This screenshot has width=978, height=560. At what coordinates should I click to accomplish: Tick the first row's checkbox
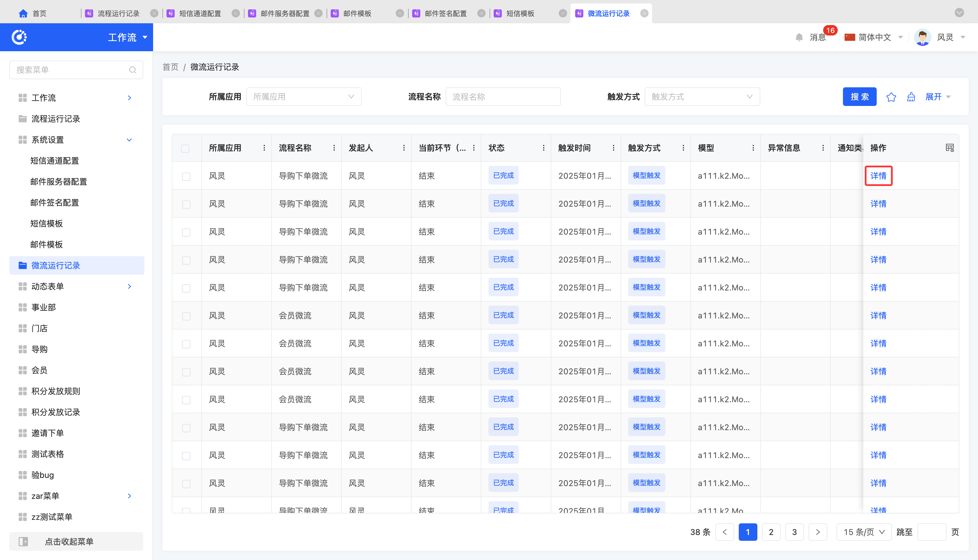tap(186, 176)
